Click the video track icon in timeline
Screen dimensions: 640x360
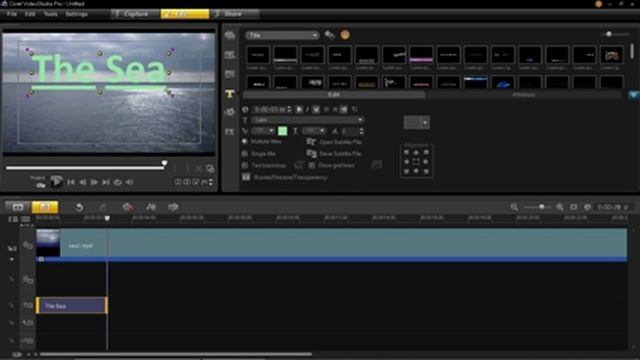[28, 245]
